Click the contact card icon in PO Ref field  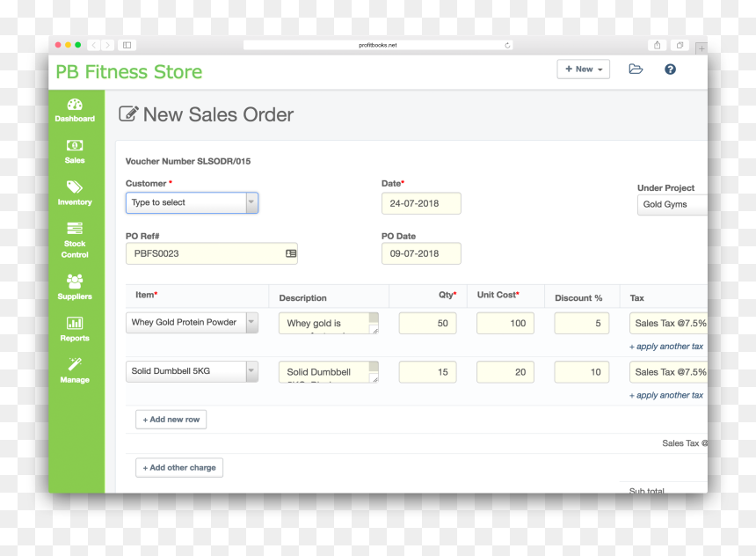[x=291, y=253]
